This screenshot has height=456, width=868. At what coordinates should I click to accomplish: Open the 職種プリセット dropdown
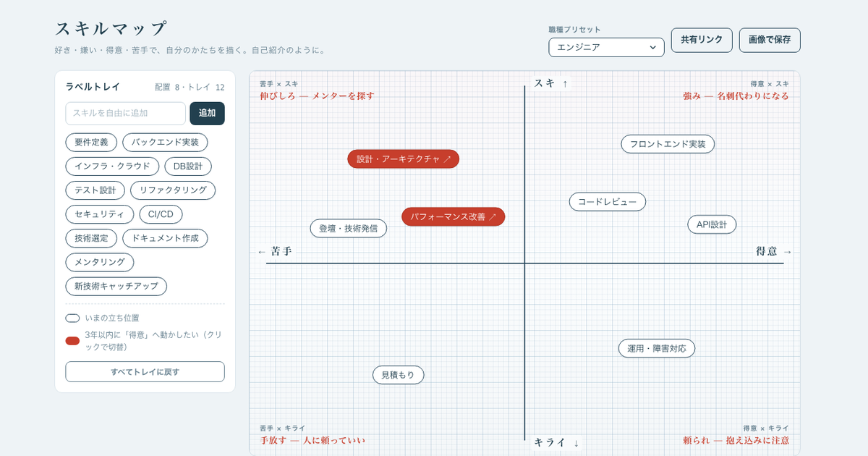pyautogui.click(x=606, y=47)
